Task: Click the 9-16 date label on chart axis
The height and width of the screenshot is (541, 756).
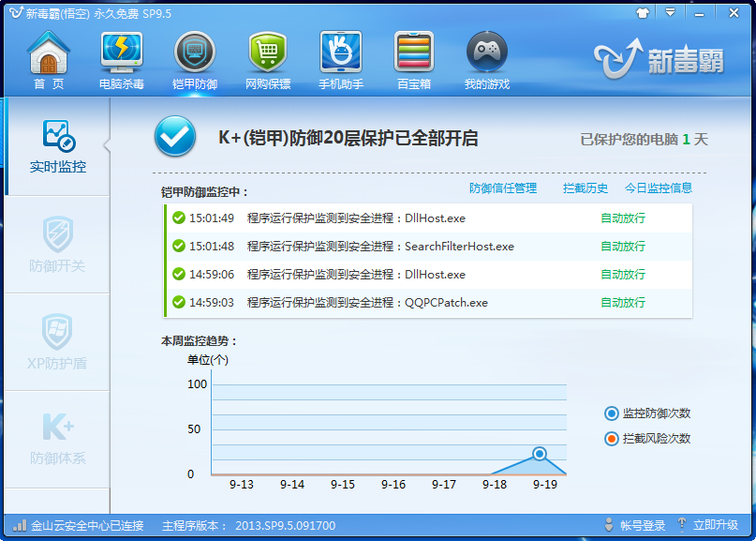Action: pos(393,485)
